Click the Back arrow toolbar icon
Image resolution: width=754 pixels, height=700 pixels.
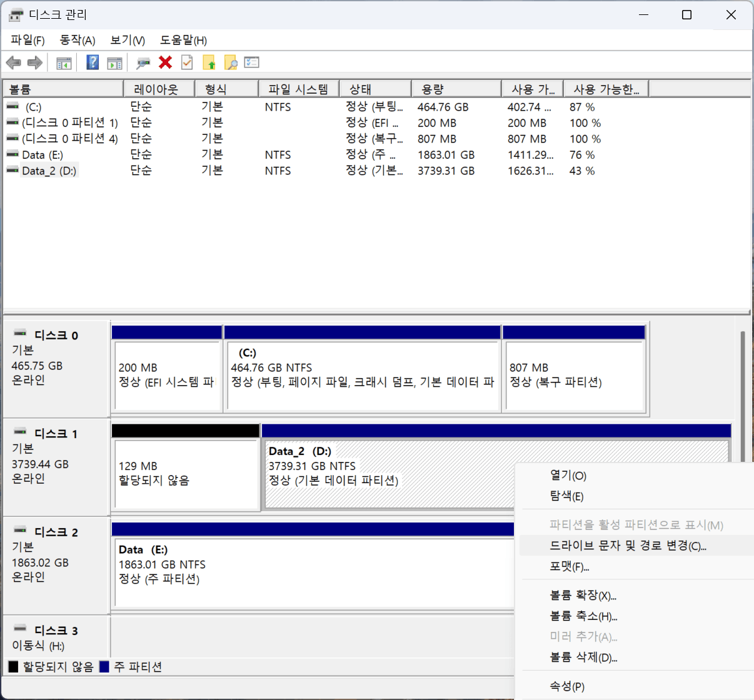pos(14,62)
